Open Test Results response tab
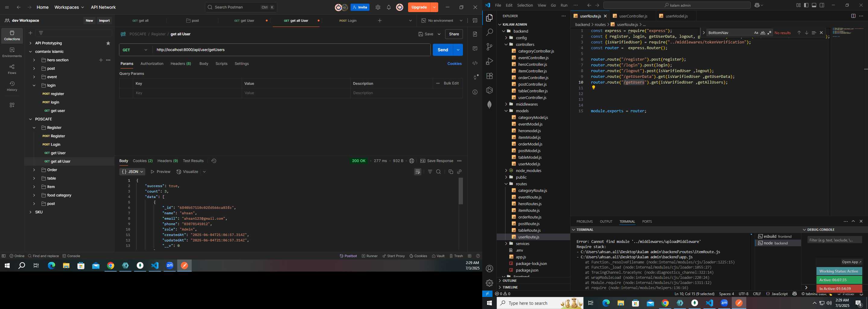Image resolution: width=868 pixels, height=309 pixels. [x=193, y=161]
